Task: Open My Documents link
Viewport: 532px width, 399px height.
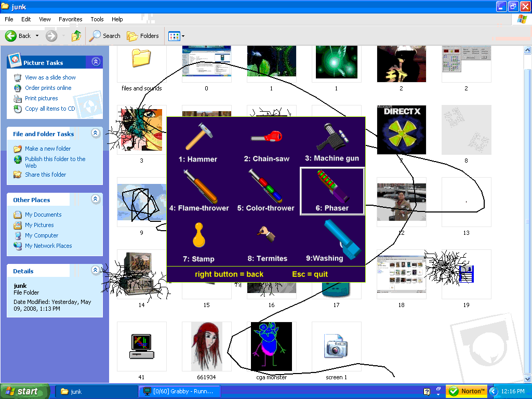Action: (43, 215)
